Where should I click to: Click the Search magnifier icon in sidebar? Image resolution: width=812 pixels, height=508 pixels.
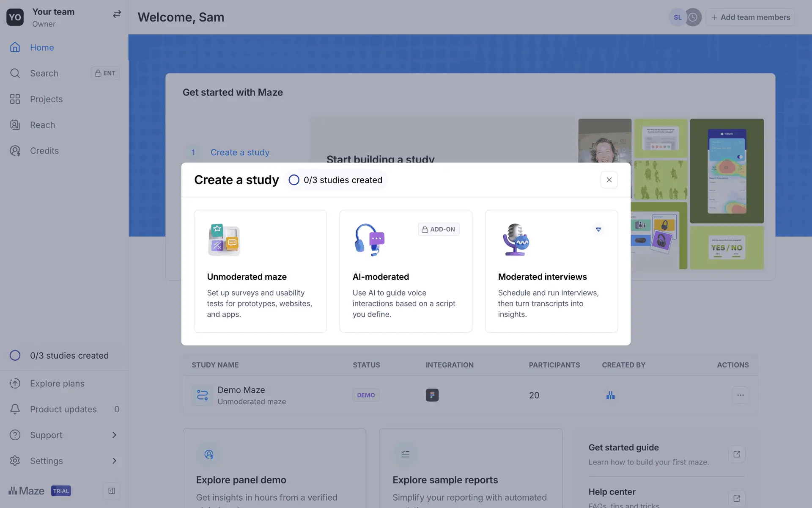click(15, 73)
